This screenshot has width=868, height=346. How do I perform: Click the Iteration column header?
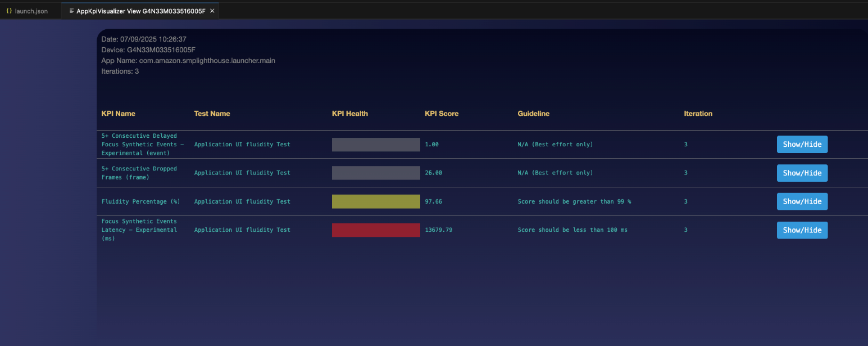tap(698, 114)
